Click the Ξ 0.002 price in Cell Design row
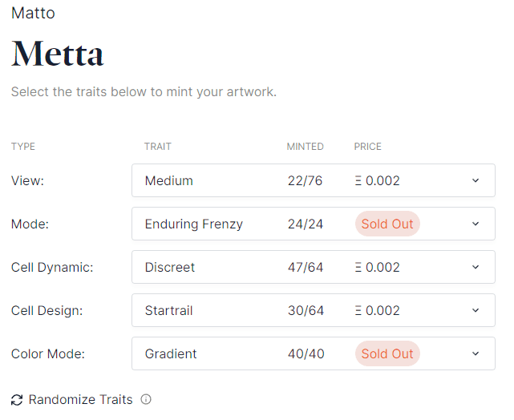Screen dimensions: 514x420 tap(377, 310)
